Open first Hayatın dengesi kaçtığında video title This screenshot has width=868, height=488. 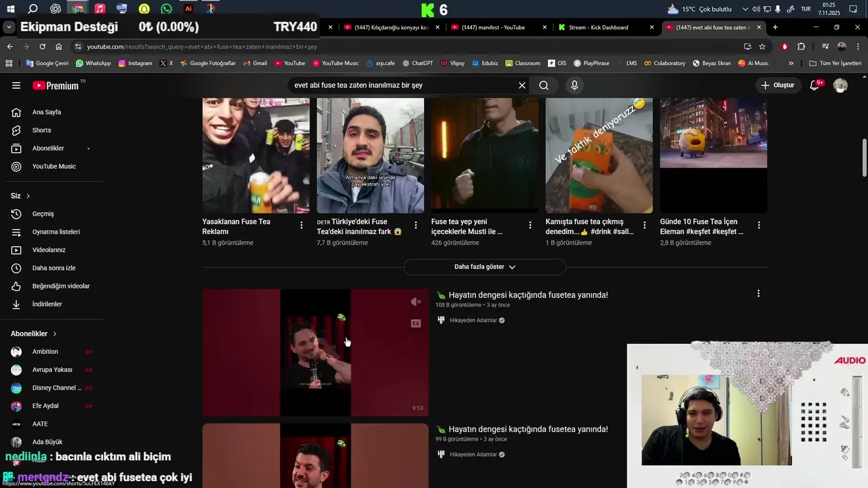[x=528, y=295]
